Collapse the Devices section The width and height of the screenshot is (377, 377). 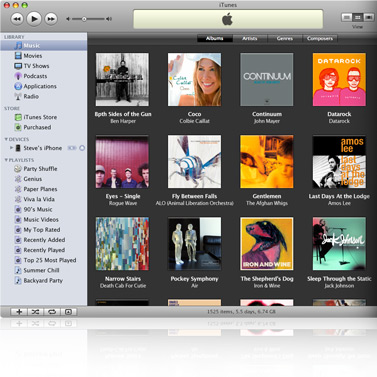[x=6, y=139]
